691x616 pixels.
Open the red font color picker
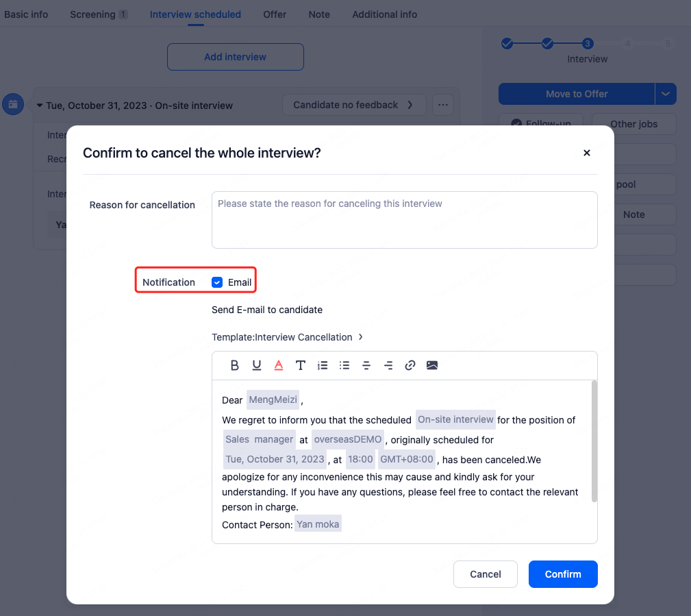(x=279, y=366)
